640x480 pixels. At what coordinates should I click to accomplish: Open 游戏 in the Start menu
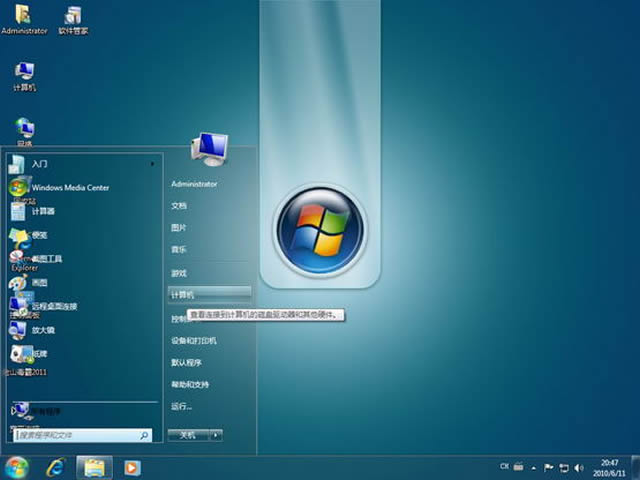179,273
